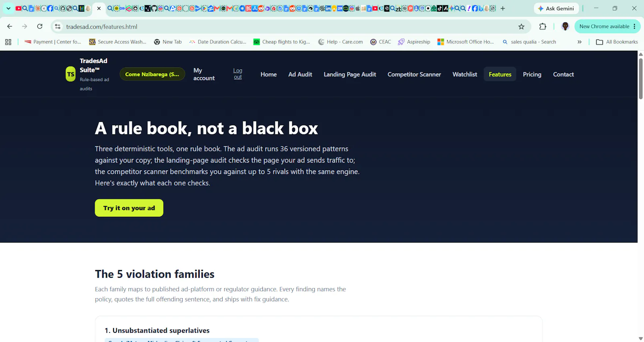644x342 pixels.
Task: Open the Contact page
Action: [x=563, y=74]
